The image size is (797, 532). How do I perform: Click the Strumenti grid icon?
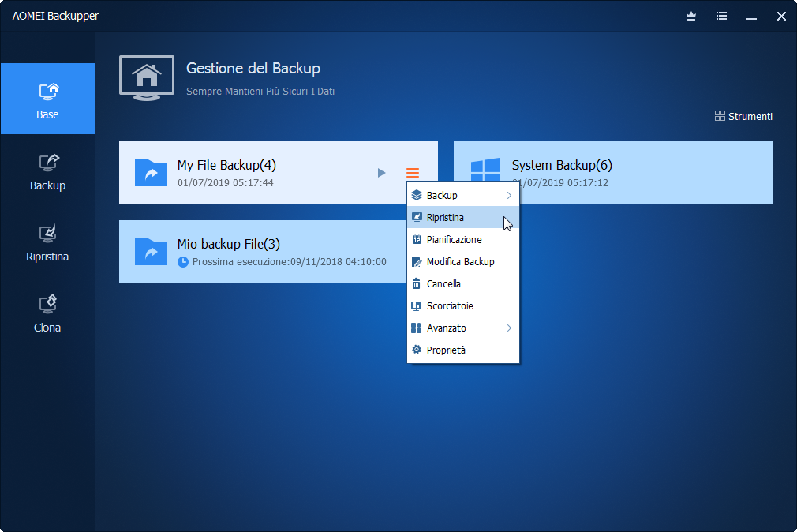tap(720, 116)
